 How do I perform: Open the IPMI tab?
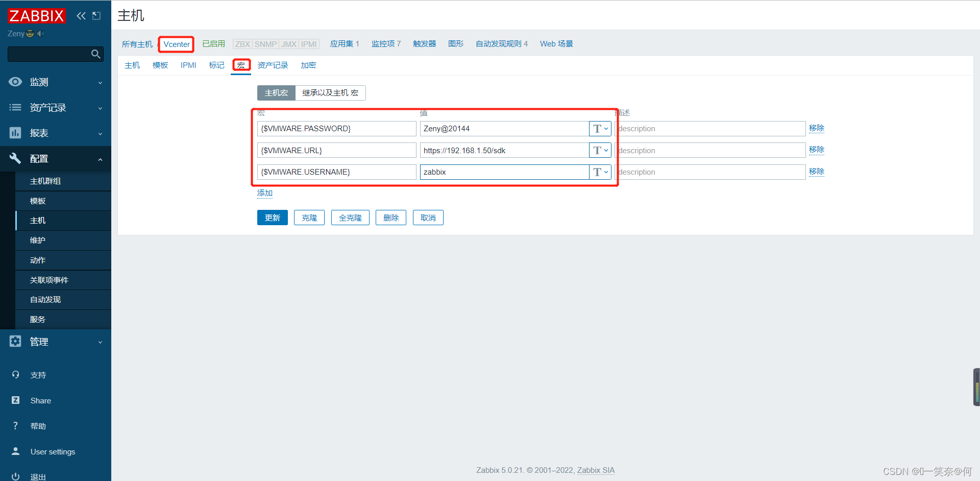coord(188,65)
